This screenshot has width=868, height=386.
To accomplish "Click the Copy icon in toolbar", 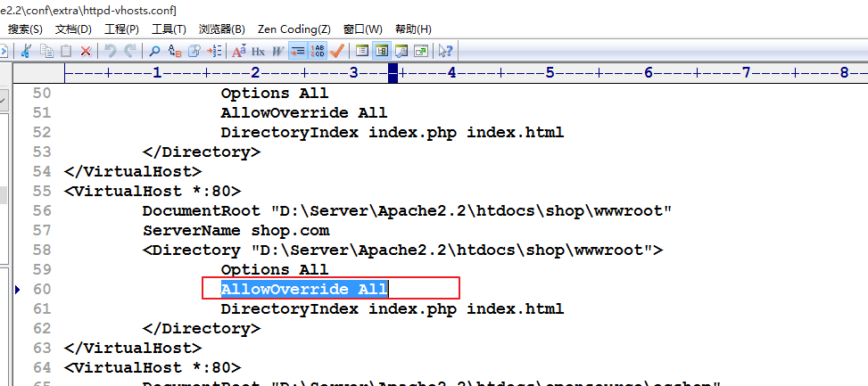I will click(x=46, y=51).
